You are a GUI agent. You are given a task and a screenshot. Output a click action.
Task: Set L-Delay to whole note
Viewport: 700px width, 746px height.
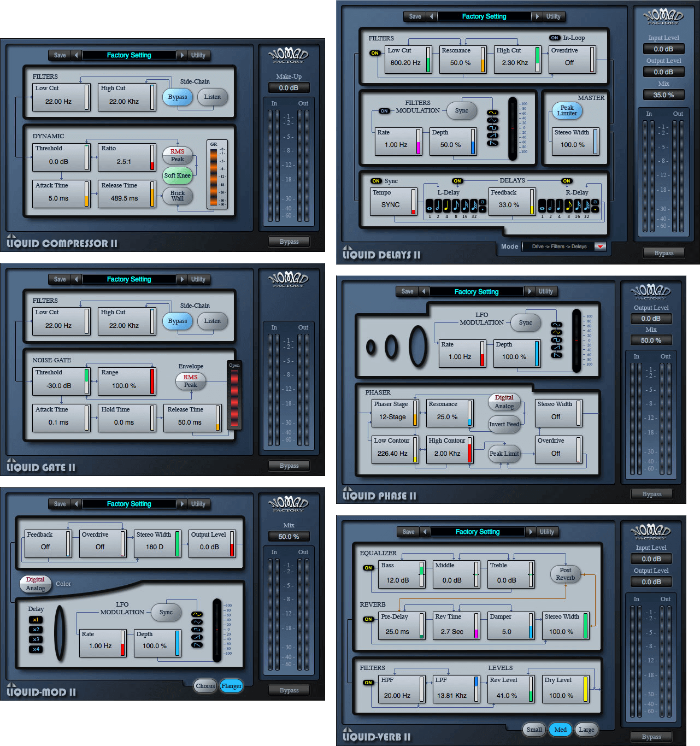[430, 205]
